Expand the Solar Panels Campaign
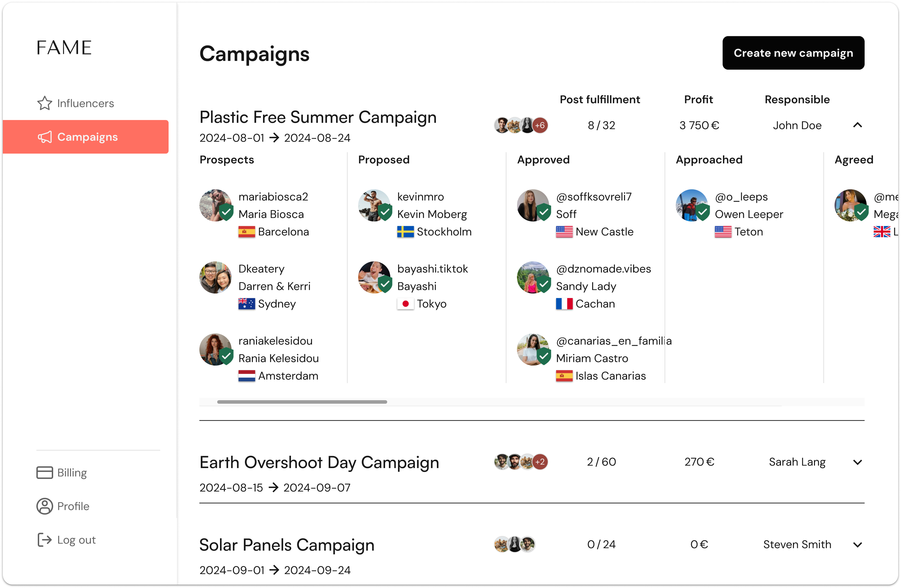This screenshot has width=901, height=588. click(x=858, y=545)
